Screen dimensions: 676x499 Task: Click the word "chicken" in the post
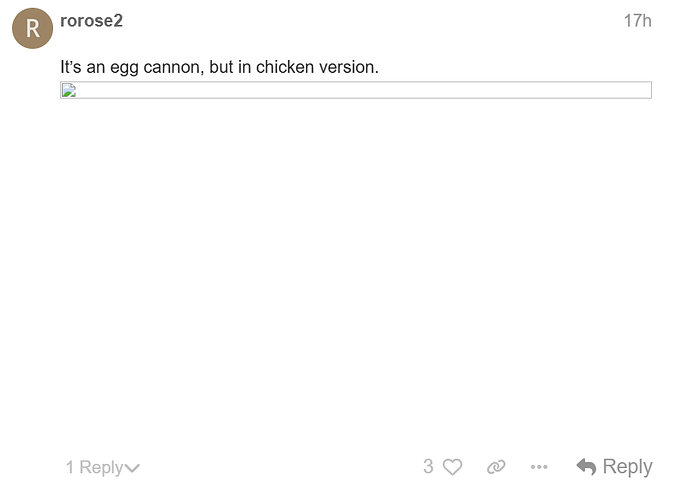tap(286, 67)
